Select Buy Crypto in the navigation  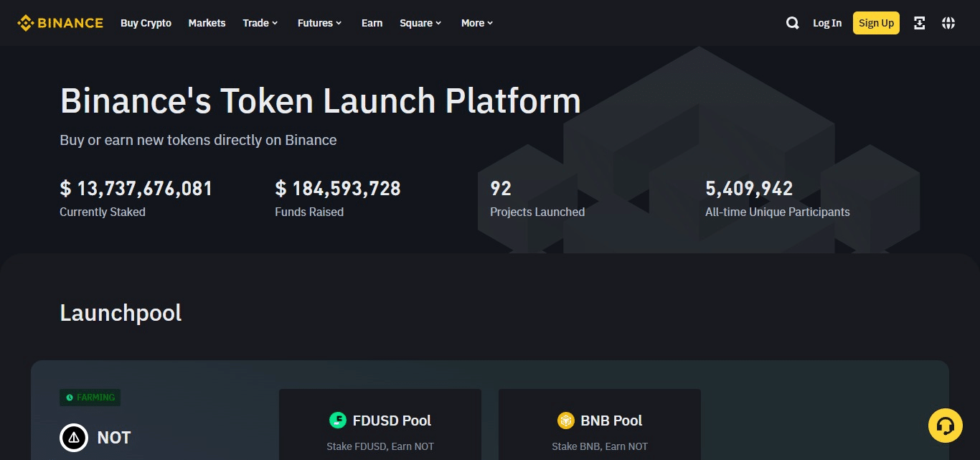tap(146, 22)
